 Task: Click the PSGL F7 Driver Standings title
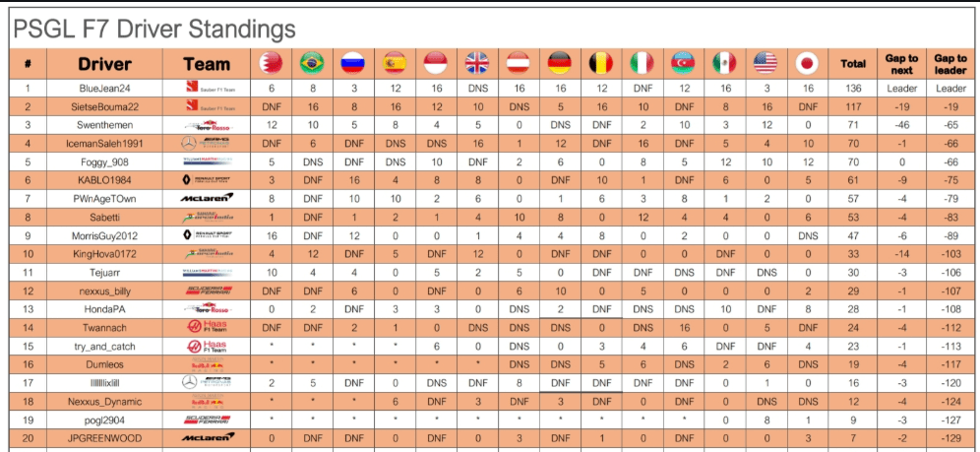[x=153, y=29]
